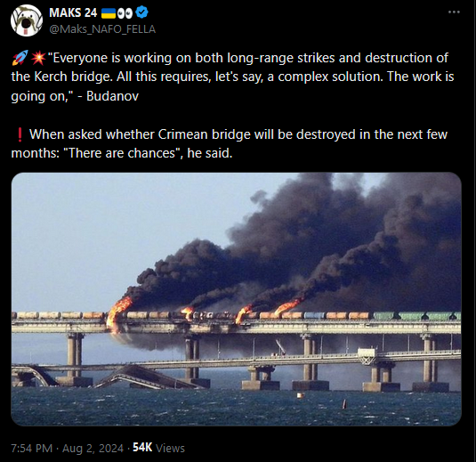The width and height of the screenshot is (476, 462).
Task: Open the MAKS 24 display name
Action: point(73,12)
